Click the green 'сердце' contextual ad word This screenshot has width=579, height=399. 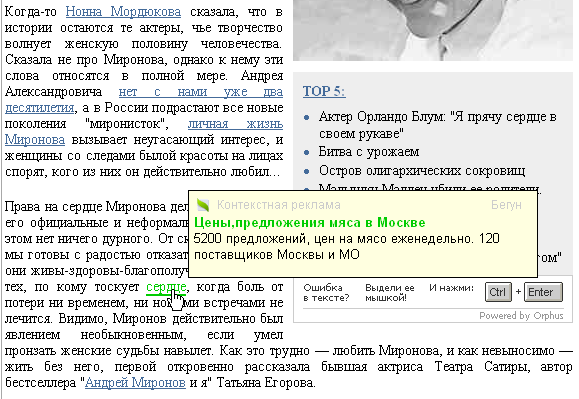(x=166, y=287)
